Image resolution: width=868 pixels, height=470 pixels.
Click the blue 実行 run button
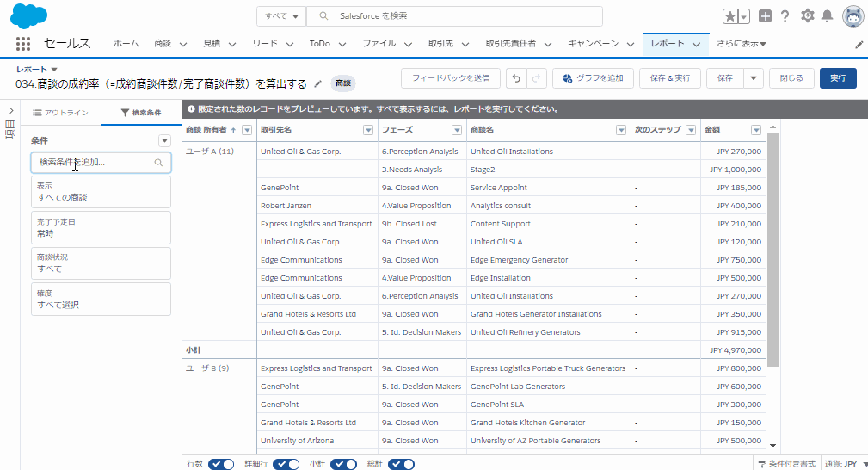click(838, 78)
